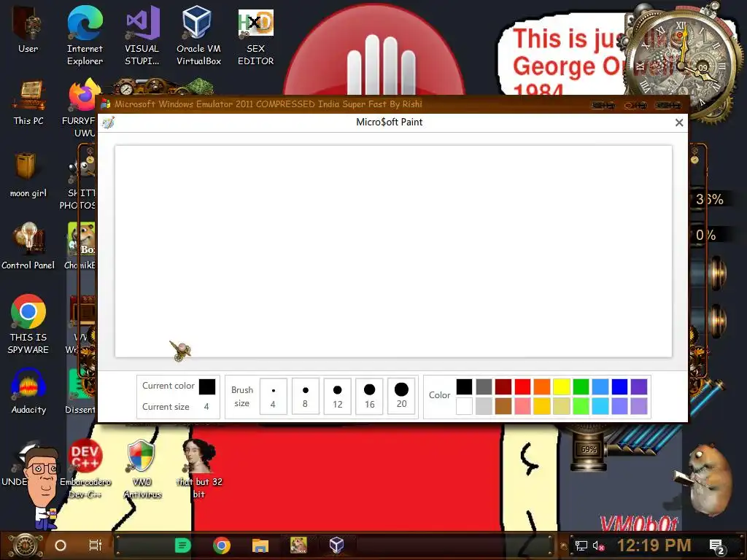Select brush size 20

coord(401,396)
